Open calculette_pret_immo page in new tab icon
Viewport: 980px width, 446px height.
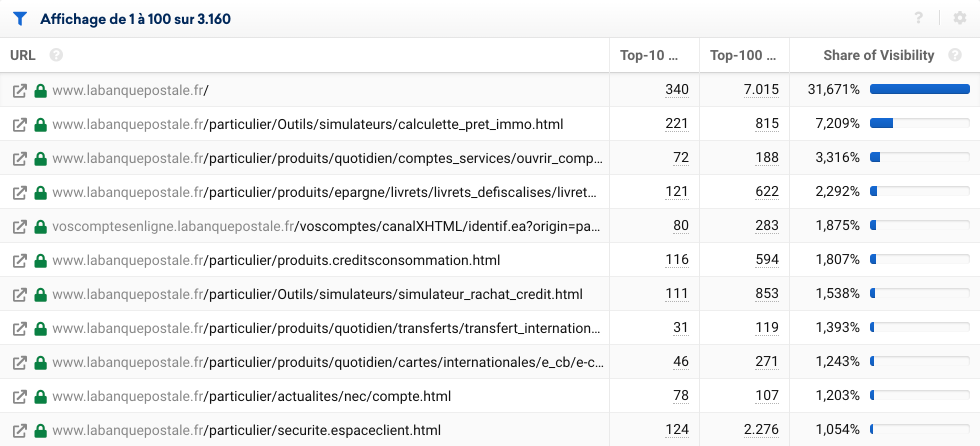point(19,124)
